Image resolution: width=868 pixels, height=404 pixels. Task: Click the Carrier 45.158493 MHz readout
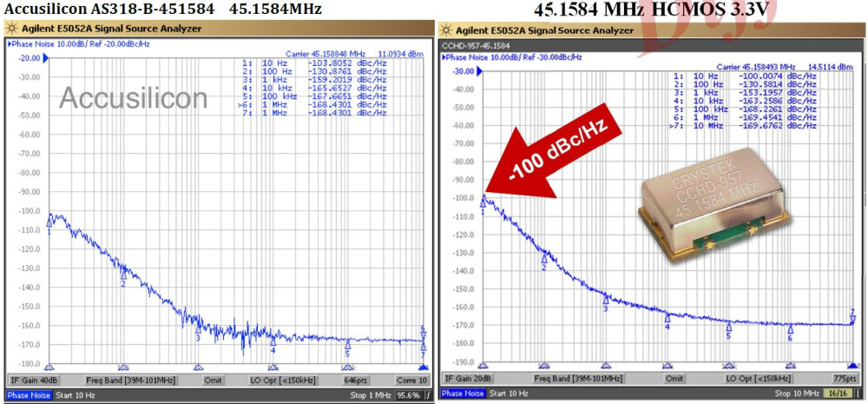coord(757,67)
